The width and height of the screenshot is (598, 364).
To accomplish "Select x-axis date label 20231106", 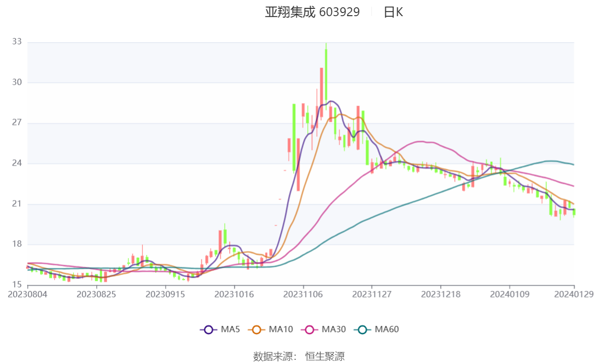I will (303, 294).
